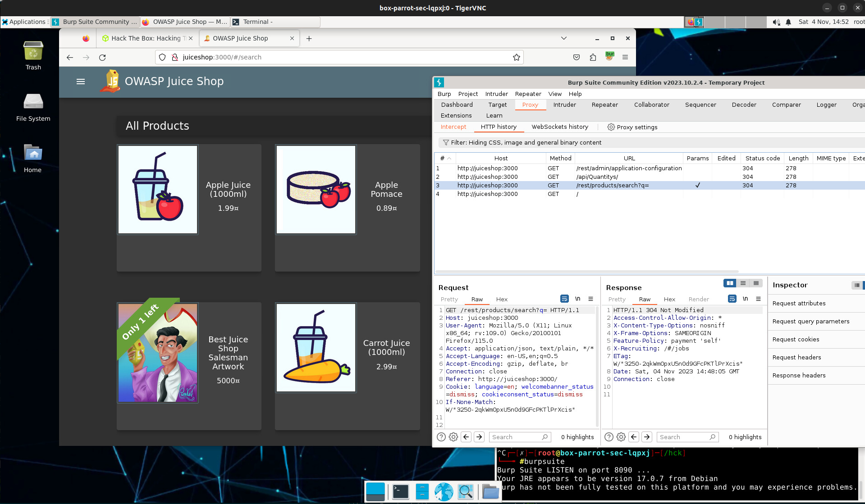Open Response panel actions menu icon

[x=758, y=299]
